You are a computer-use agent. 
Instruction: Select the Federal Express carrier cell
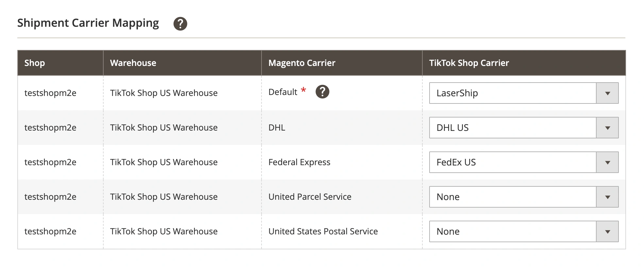(299, 162)
